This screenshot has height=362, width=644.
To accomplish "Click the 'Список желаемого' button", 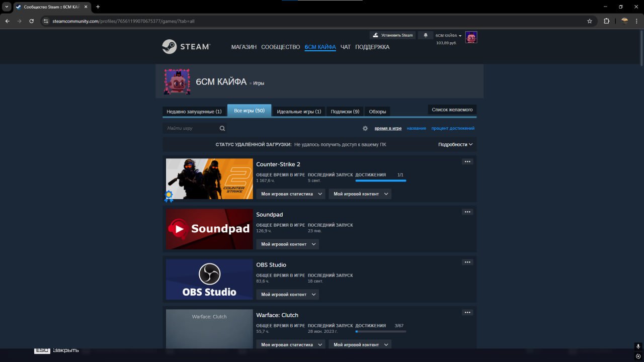I will pos(452,110).
